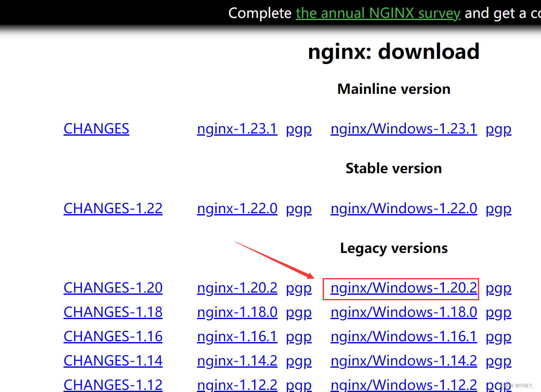Viewport: 541px width, 392px height.
Task: Open pgp signature next to nginx/Windows-1.18.0
Action: (x=498, y=313)
